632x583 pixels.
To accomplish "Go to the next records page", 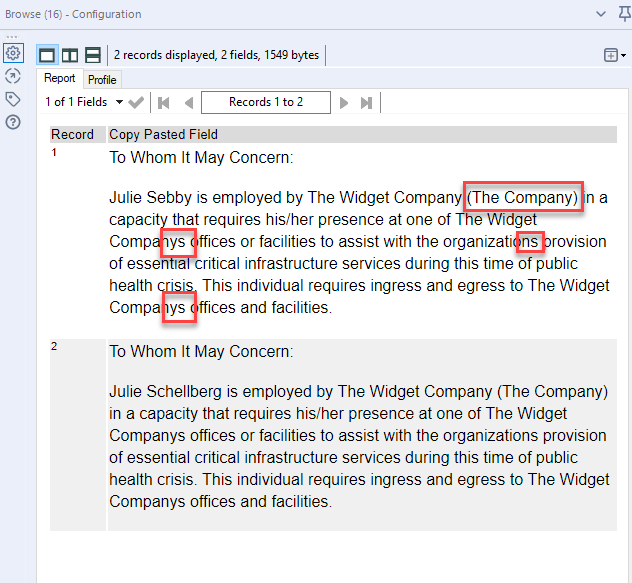I will click(x=344, y=103).
